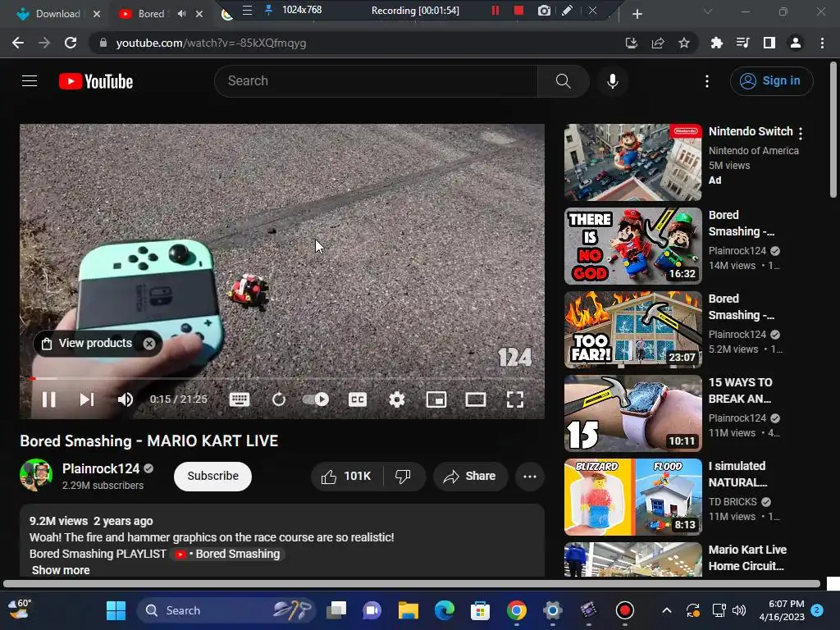Toggle the autoplay switch
The height and width of the screenshot is (630, 840).
tap(316, 399)
